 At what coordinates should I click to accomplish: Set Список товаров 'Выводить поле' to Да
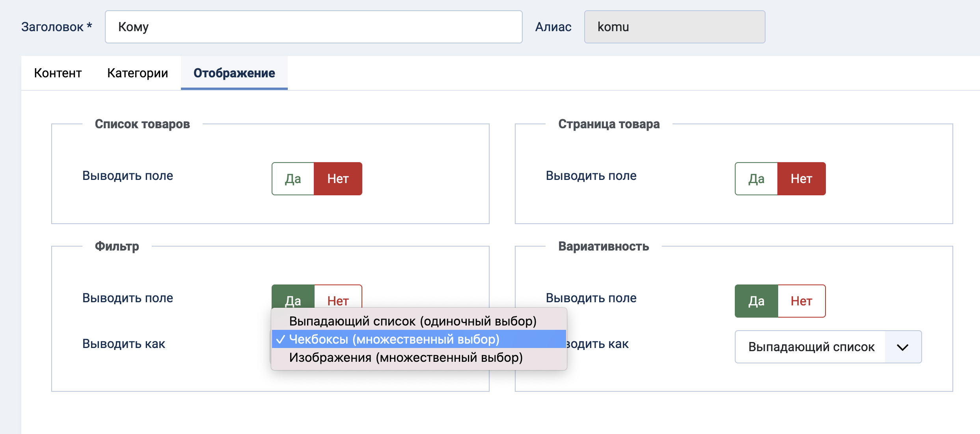coord(293,179)
